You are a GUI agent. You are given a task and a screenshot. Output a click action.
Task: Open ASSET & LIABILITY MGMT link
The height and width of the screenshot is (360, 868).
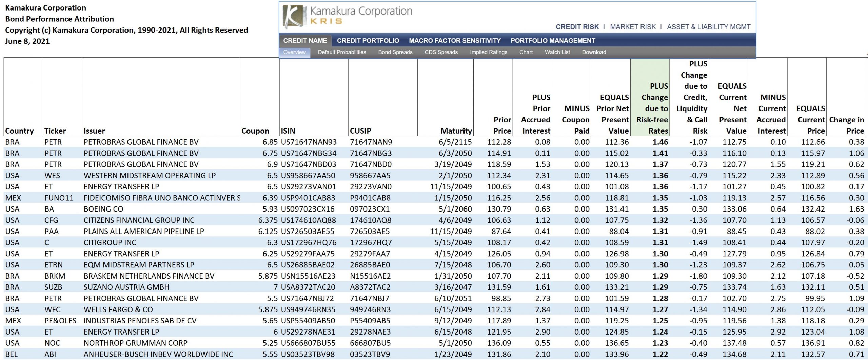tap(709, 27)
